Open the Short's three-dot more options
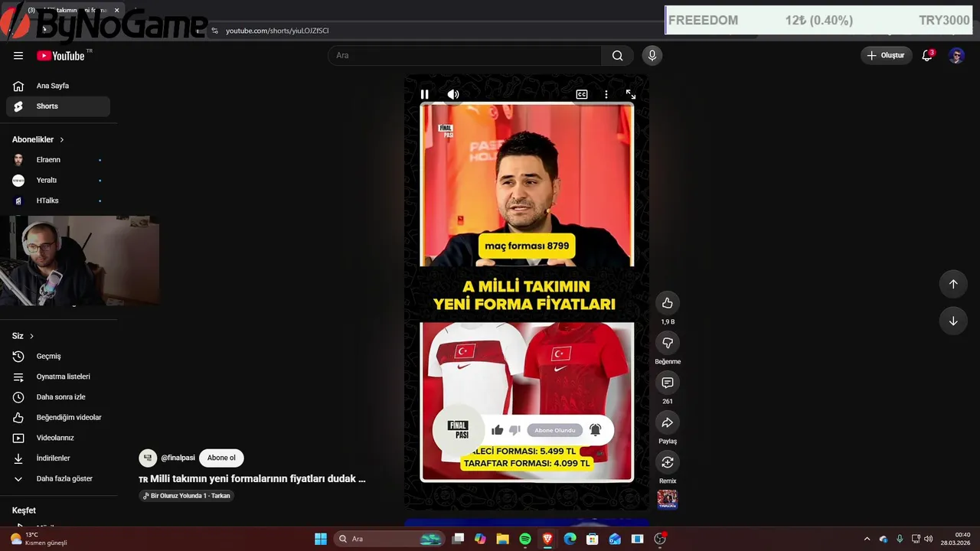The height and width of the screenshot is (551, 980). click(606, 94)
